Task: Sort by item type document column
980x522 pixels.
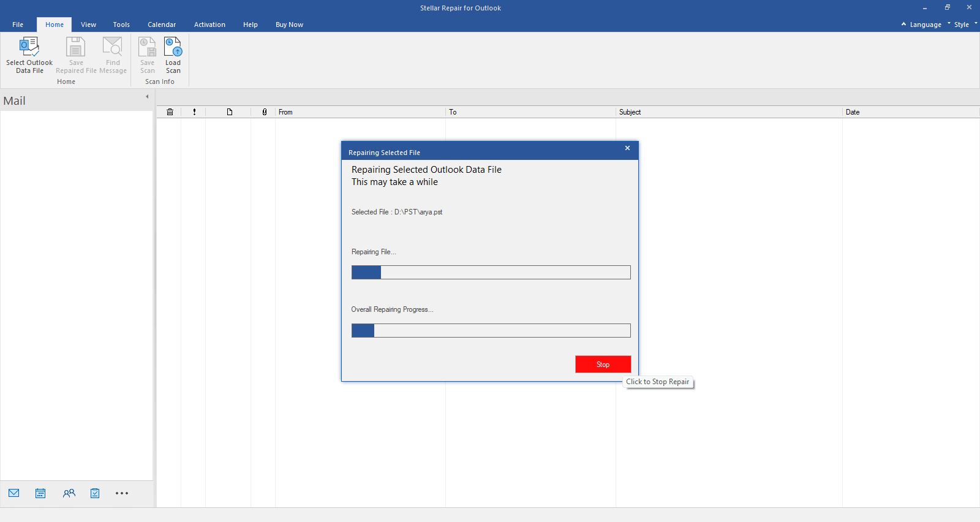Action: (229, 112)
